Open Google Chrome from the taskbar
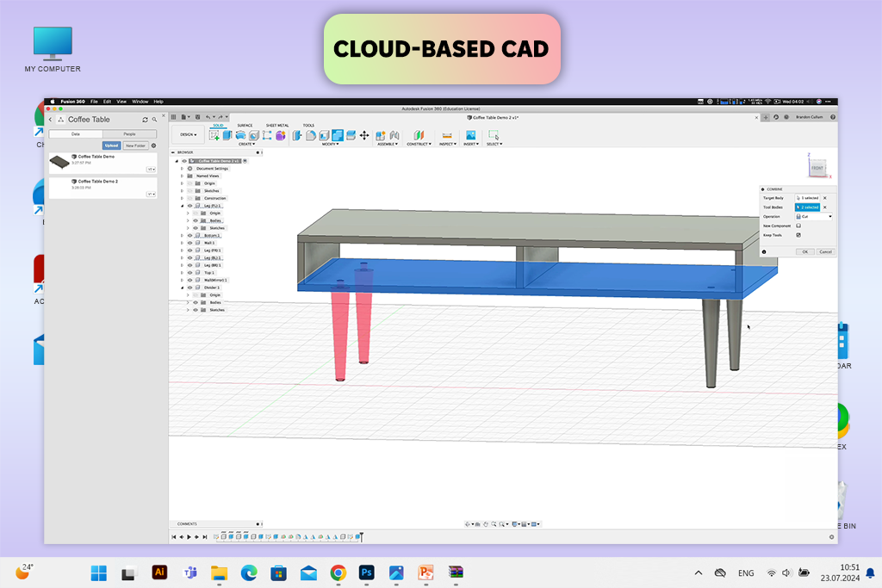882x588 pixels. click(338, 573)
